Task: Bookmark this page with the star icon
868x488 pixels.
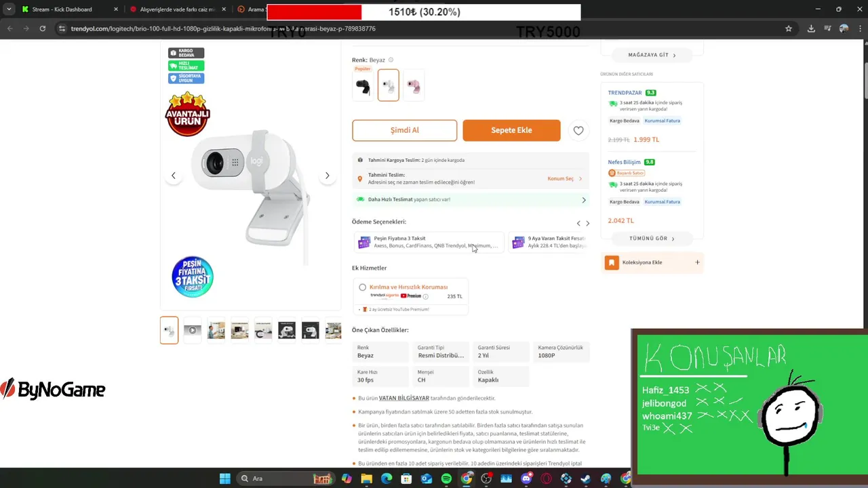Action: (x=789, y=28)
